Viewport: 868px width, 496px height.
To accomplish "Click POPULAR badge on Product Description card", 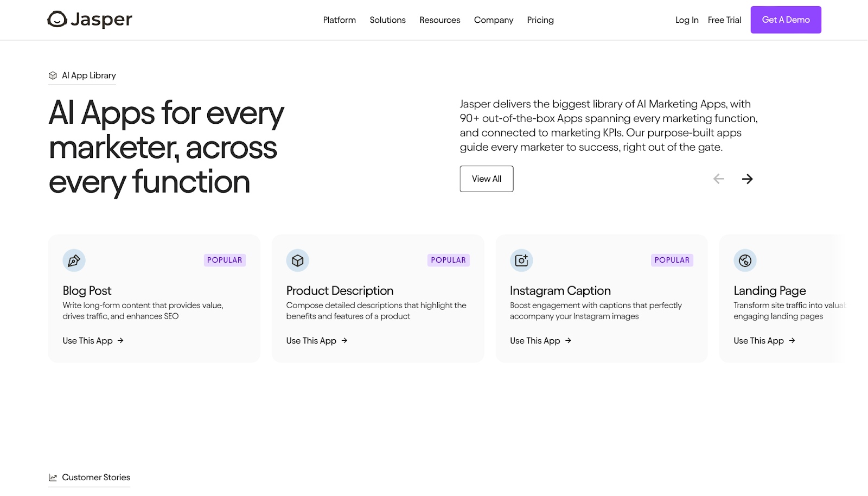I will 448,260.
